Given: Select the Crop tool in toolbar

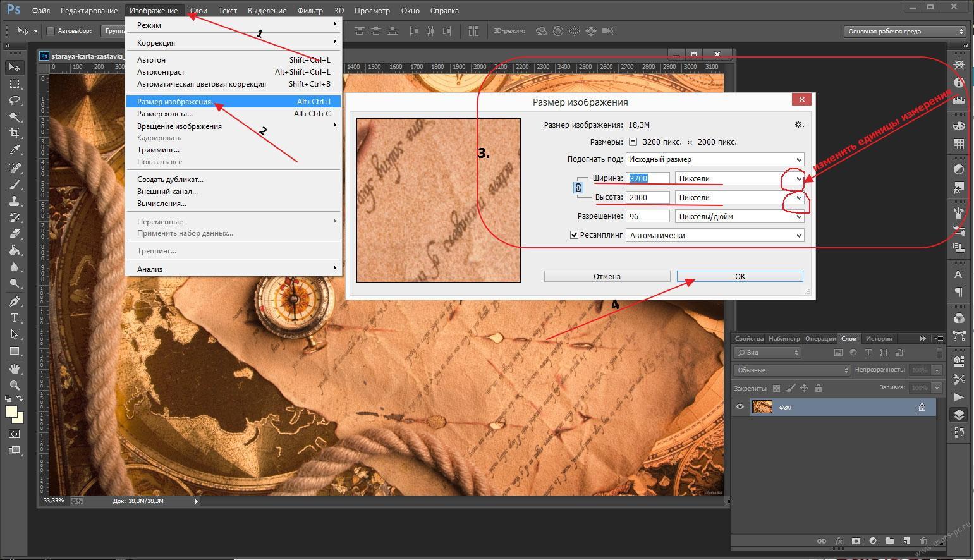Looking at the screenshot, I should [x=15, y=133].
